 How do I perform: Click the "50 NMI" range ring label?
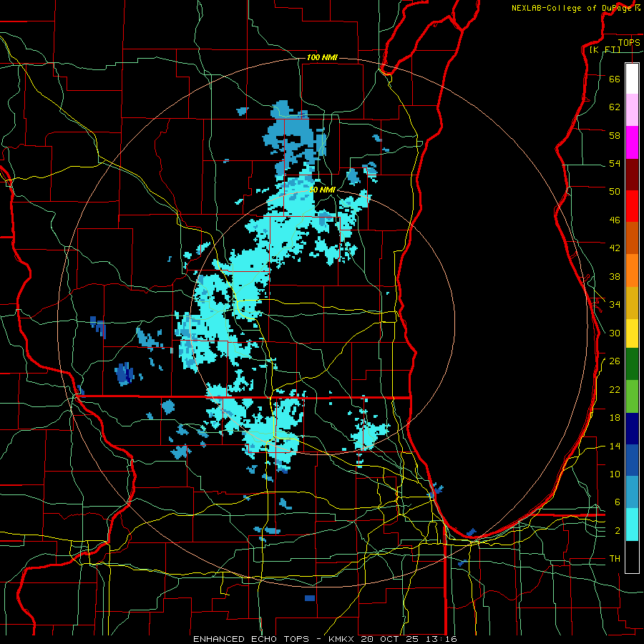tap(323, 190)
